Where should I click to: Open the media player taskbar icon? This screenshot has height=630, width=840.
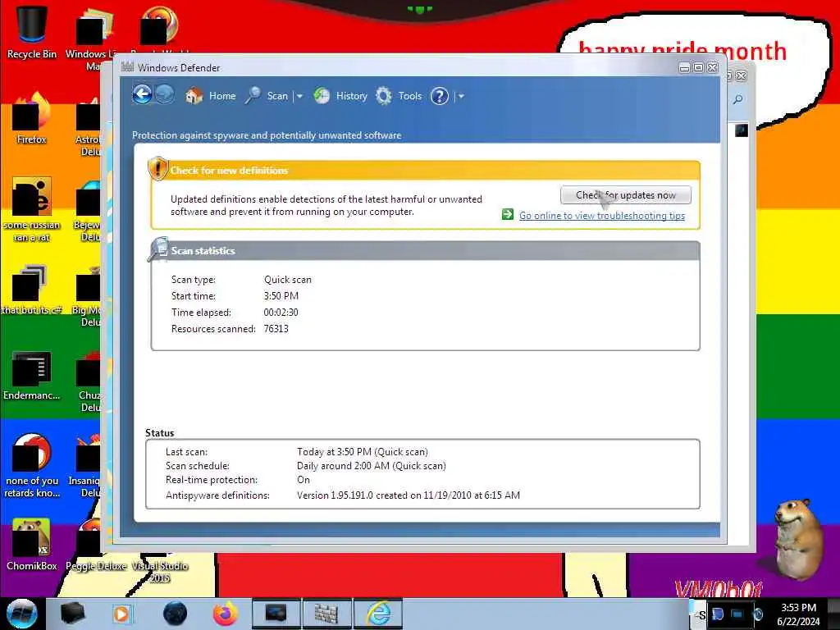(122, 614)
